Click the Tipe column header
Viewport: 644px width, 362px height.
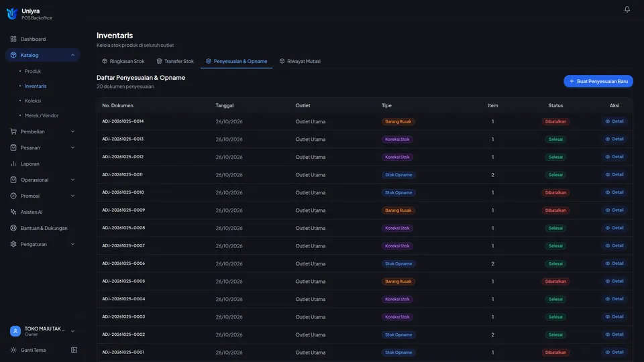click(386, 105)
